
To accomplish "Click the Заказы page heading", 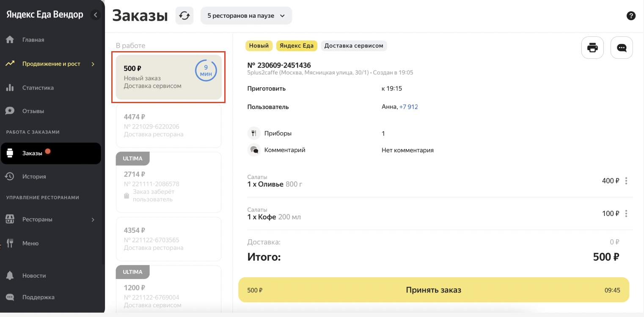I will point(140,16).
